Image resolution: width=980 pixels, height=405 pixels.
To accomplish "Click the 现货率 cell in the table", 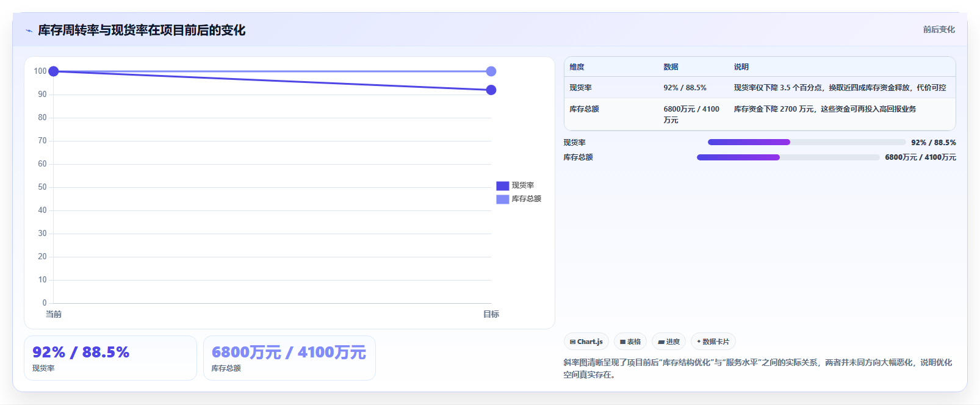I will [x=580, y=88].
